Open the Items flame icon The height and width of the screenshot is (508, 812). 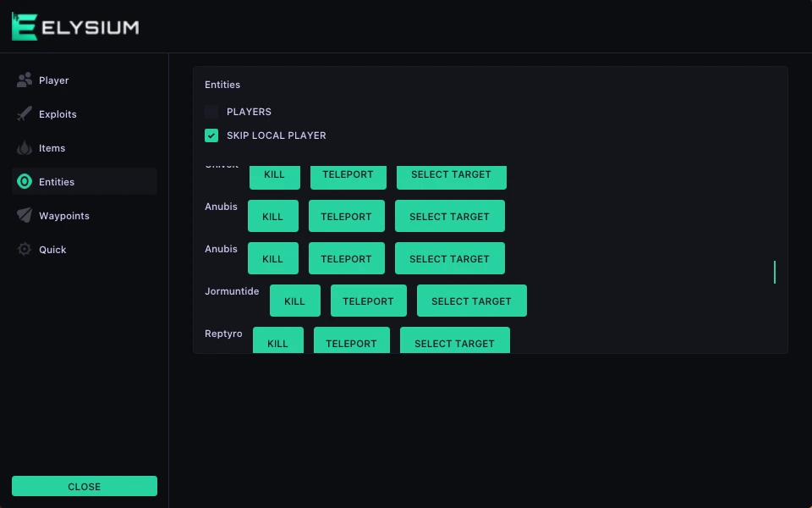[x=25, y=147]
